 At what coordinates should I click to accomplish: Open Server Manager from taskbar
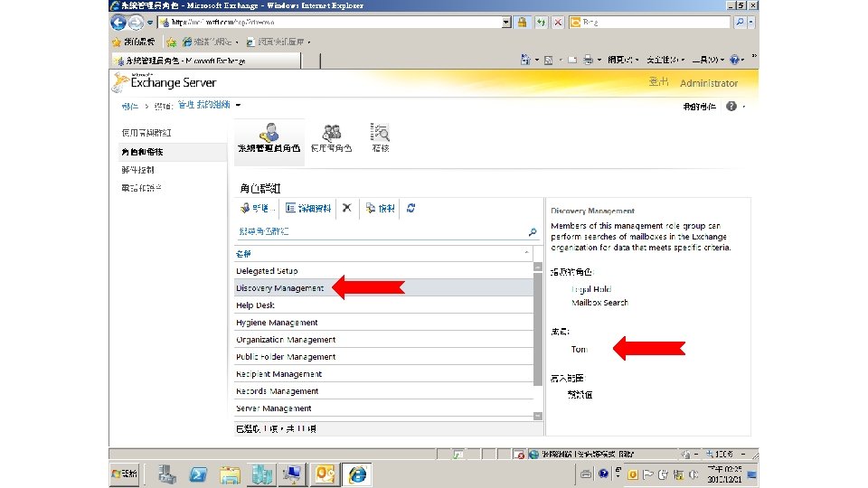(166, 474)
